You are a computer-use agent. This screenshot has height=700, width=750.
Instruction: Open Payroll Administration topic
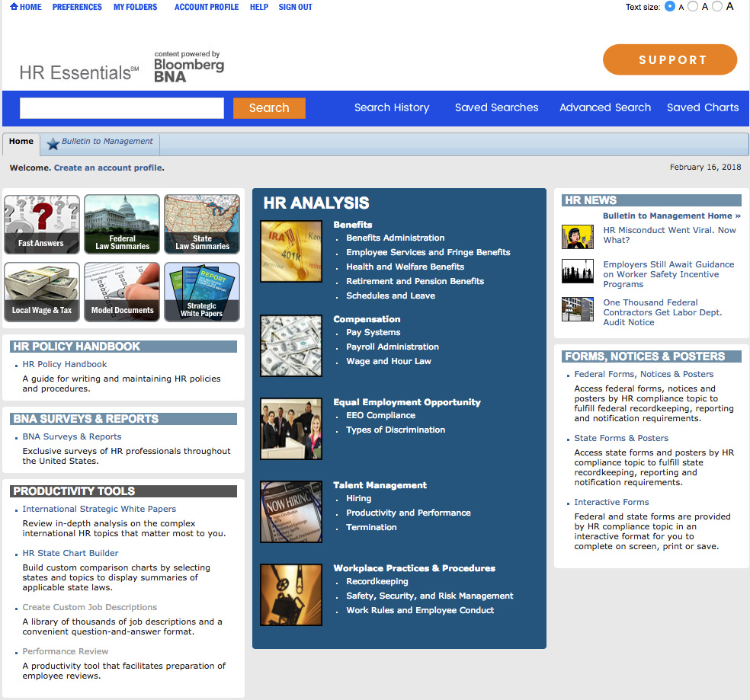(x=393, y=347)
